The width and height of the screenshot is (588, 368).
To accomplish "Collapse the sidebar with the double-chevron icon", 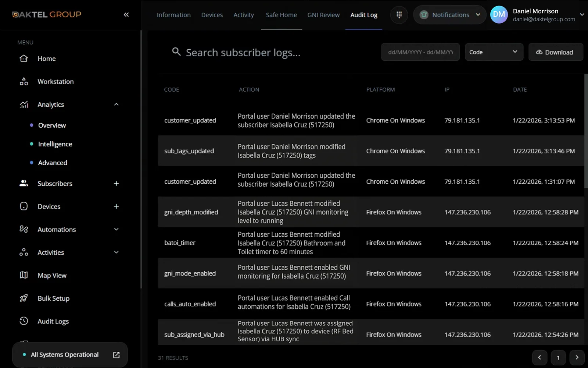I will point(126,15).
